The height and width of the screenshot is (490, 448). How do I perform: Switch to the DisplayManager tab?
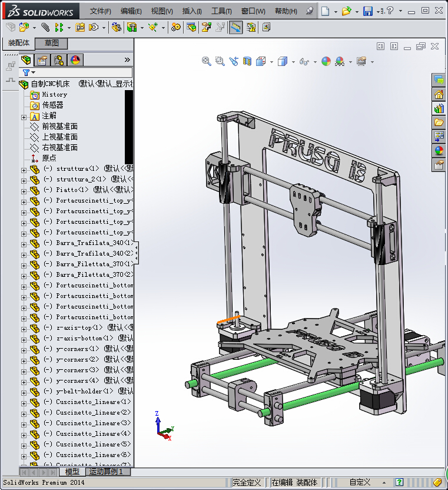(x=75, y=59)
